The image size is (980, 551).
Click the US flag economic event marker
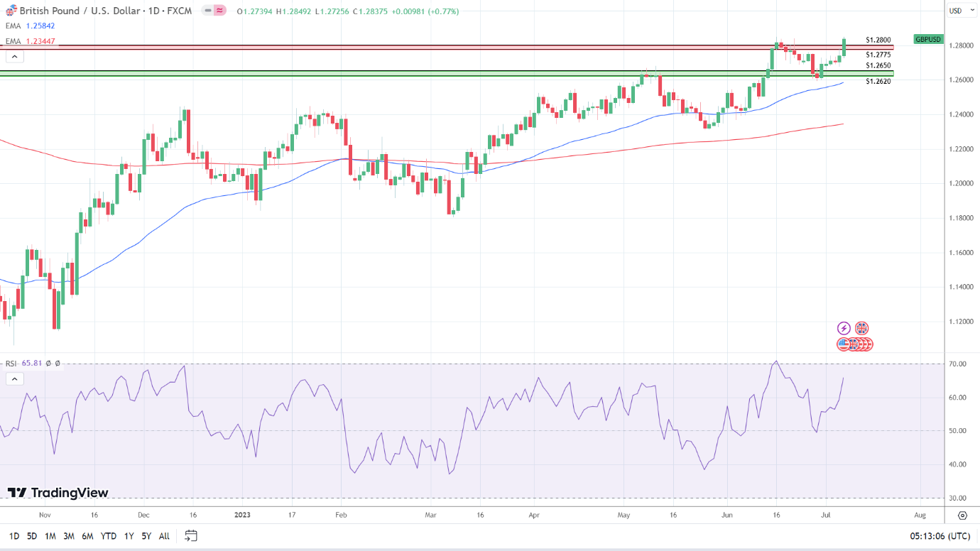844,344
